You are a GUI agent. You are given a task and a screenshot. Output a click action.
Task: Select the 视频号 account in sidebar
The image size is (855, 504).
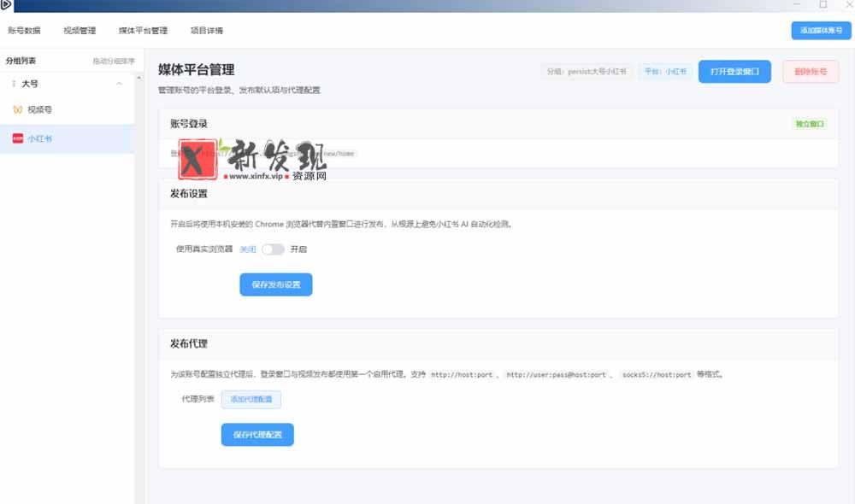(x=68, y=110)
